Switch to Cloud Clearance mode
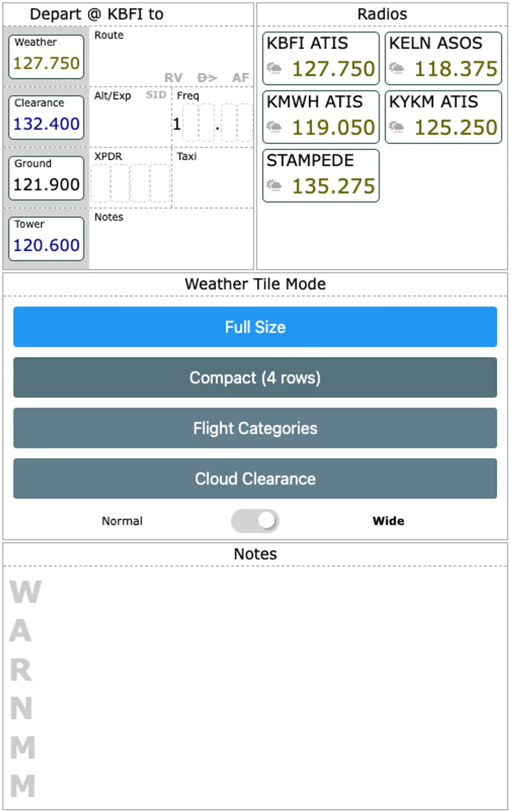The width and height of the screenshot is (511, 812). 255,479
